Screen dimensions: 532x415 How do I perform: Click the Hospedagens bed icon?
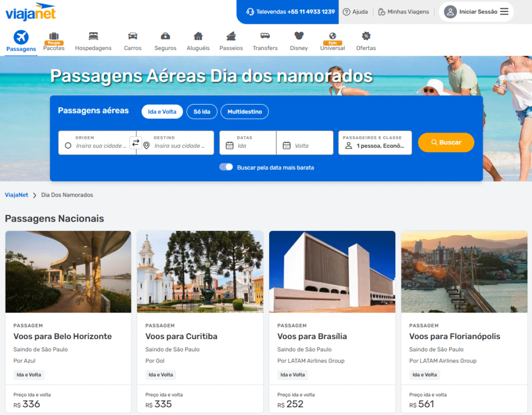click(93, 36)
